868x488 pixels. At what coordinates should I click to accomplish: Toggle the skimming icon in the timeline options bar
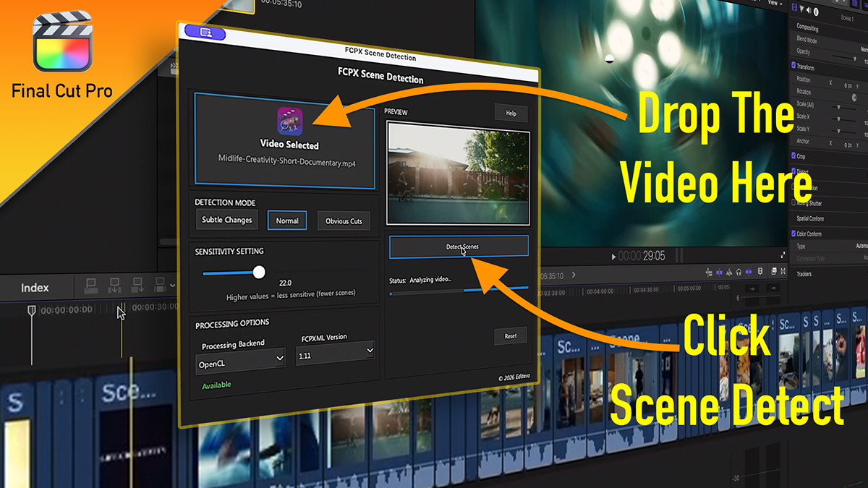coord(719,272)
